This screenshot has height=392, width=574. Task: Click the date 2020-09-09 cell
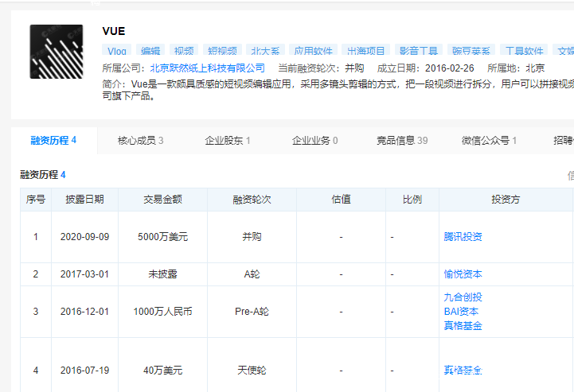pyautogui.click(x=84, y=237)
